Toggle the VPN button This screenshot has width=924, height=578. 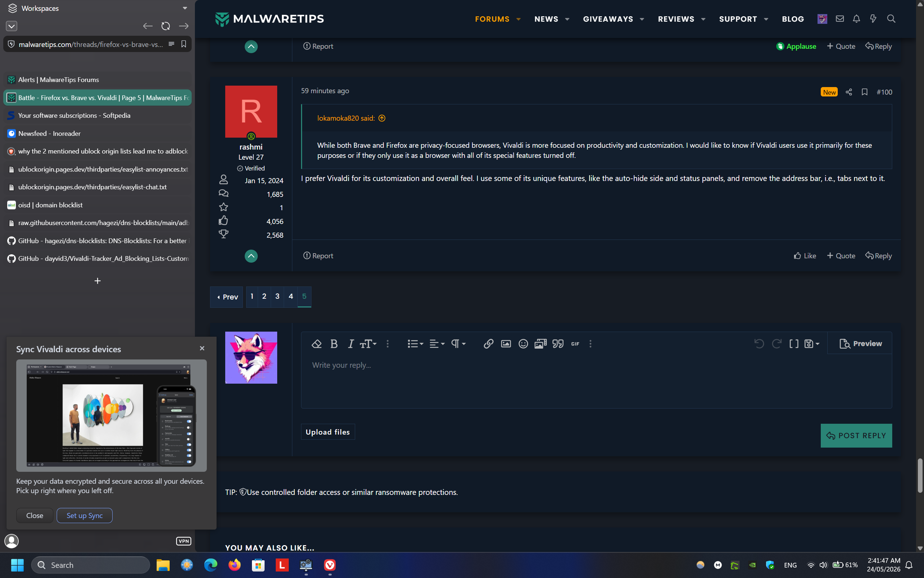(x=184, y=541)
